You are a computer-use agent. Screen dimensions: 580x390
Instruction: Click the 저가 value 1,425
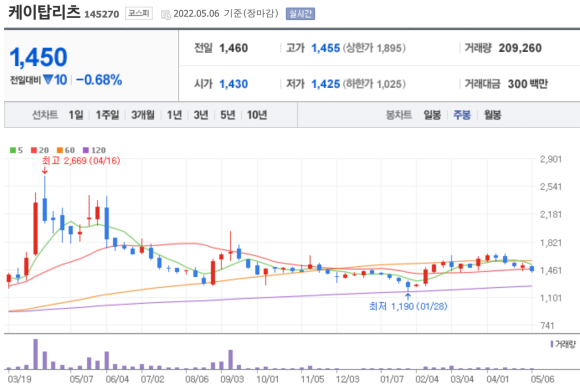point(326,84)
